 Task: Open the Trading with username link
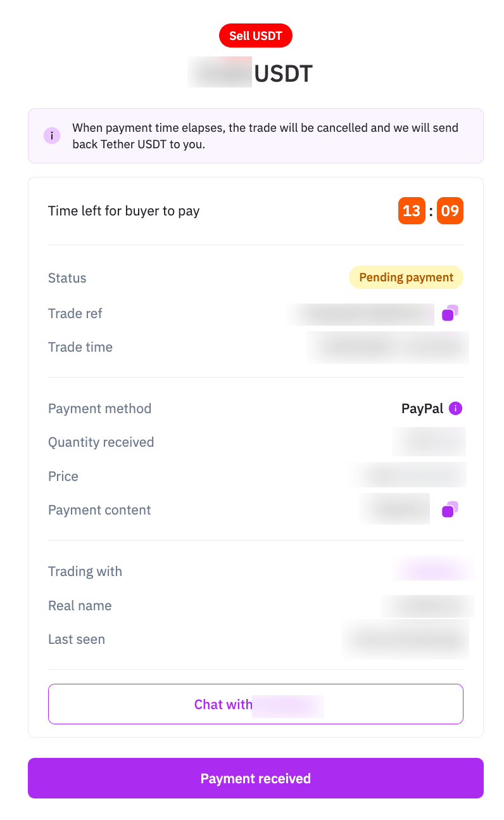tap(434, 570)
